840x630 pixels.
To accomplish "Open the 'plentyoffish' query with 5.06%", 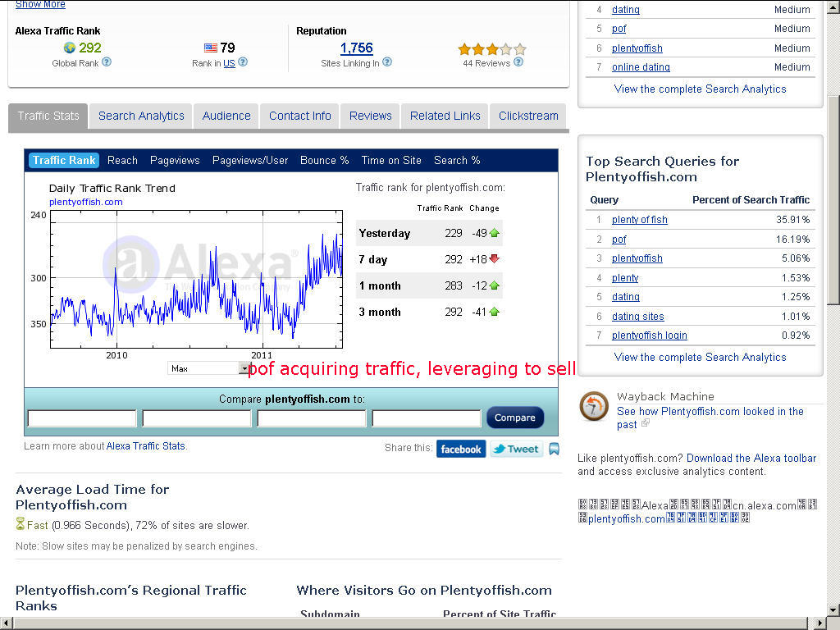I will point(637,258).
